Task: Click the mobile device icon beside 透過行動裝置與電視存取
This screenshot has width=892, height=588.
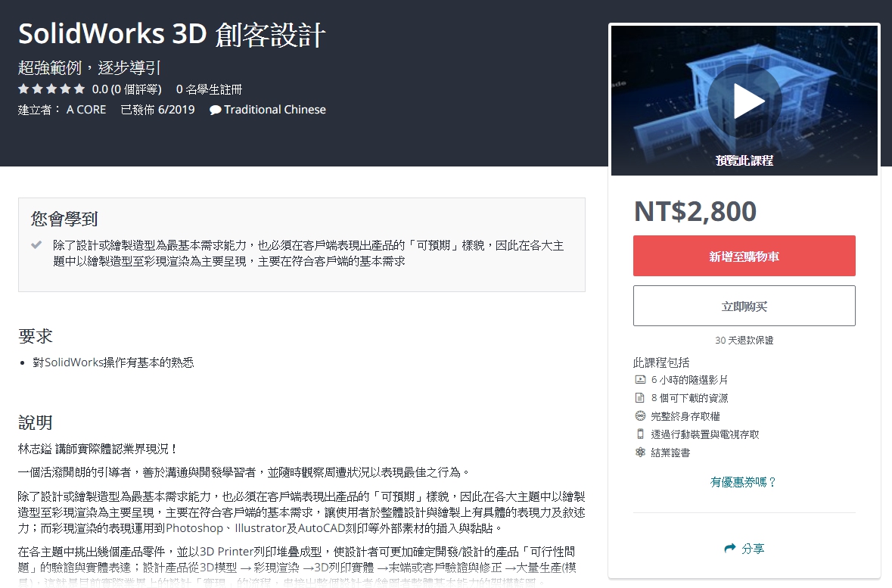Action: coord(640,434)
